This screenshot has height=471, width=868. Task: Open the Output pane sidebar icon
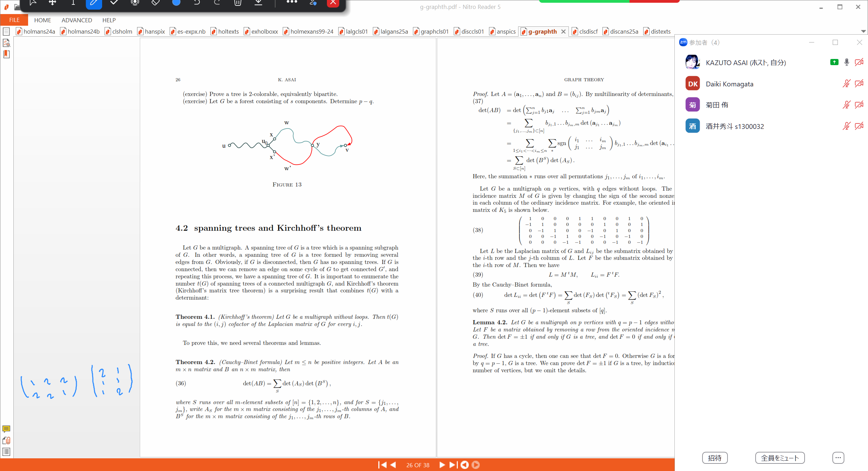6,452
